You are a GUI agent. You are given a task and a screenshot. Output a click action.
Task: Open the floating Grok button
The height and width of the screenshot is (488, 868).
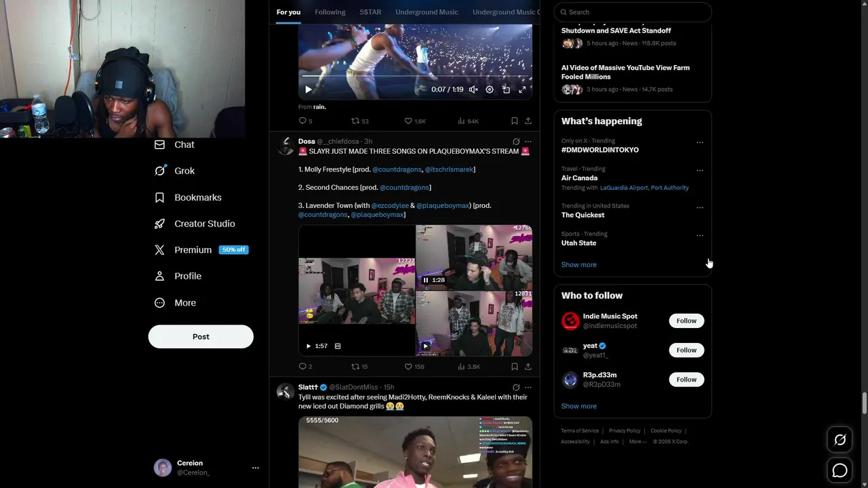tap(840, 441)
